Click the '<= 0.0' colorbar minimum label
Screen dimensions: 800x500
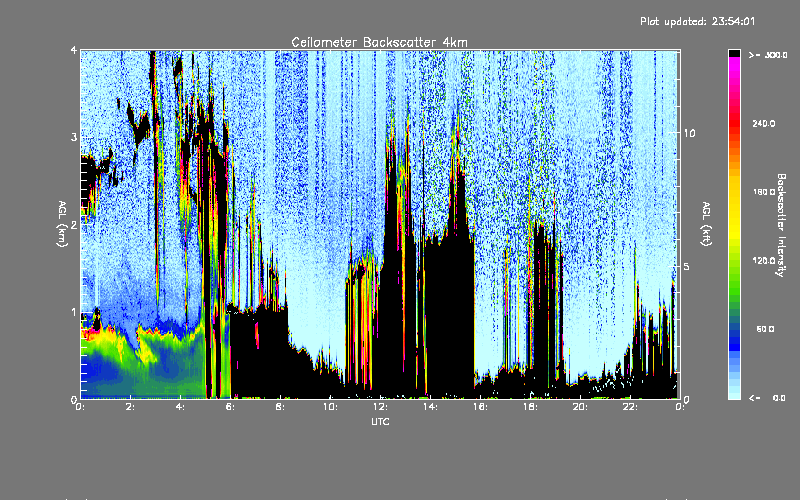(768, 397)
